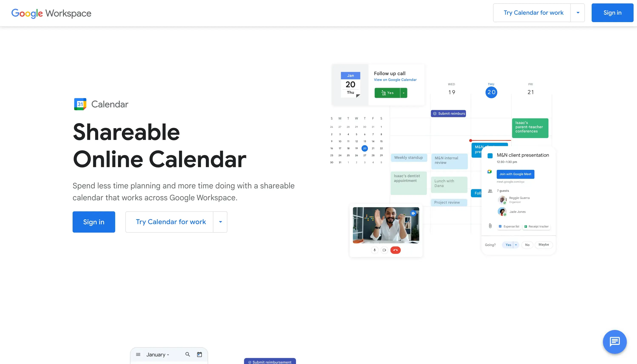Click the video call mute microphone icon
This screenshot has width=637, height=364.
click(x=375, y=250)
